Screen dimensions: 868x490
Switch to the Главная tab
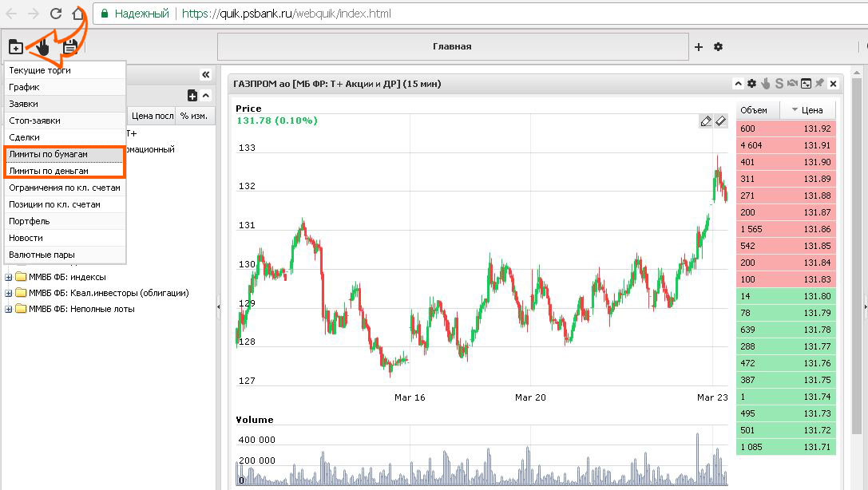452,47
